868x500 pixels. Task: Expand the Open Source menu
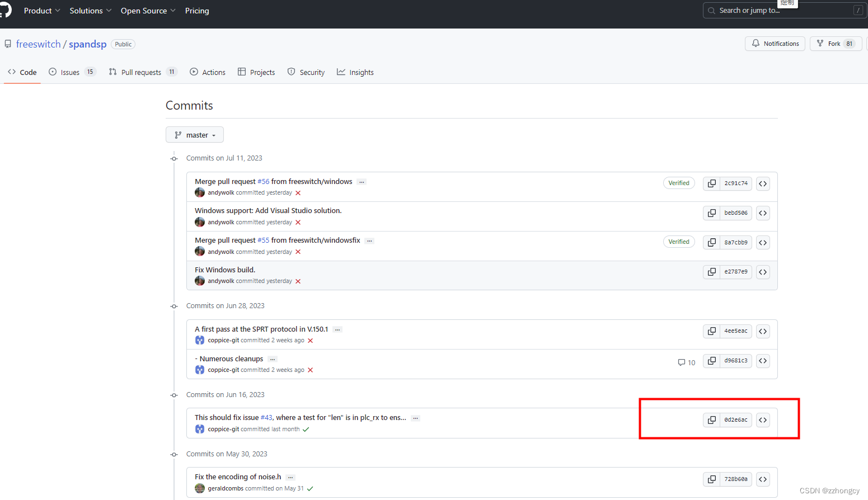tap(148, 11)
